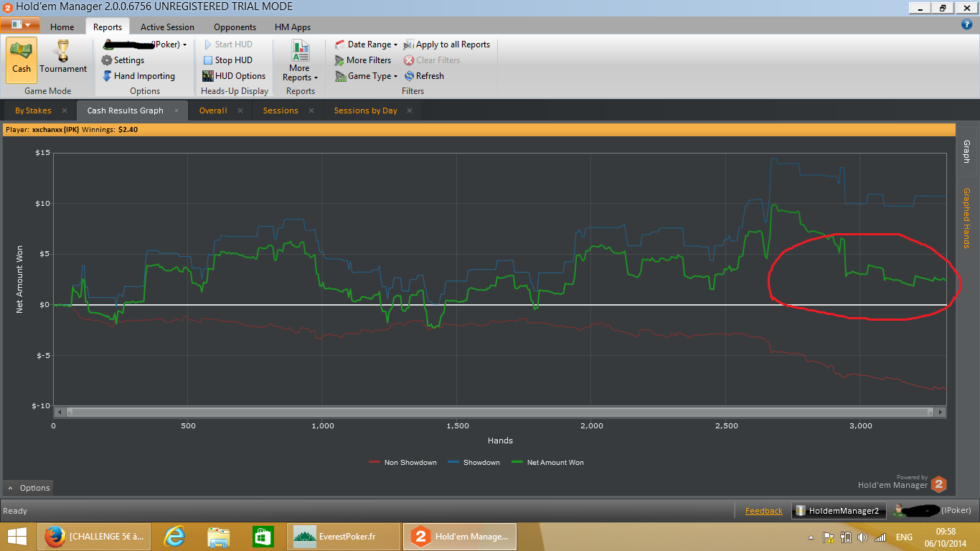
Task: Close the Overall tab
Action: 240,110
